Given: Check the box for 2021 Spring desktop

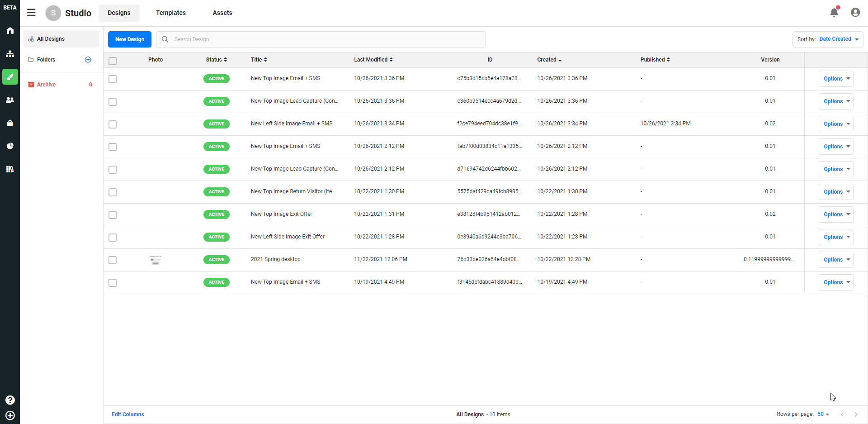Looking at the screenshot, I should pos(113,260).
